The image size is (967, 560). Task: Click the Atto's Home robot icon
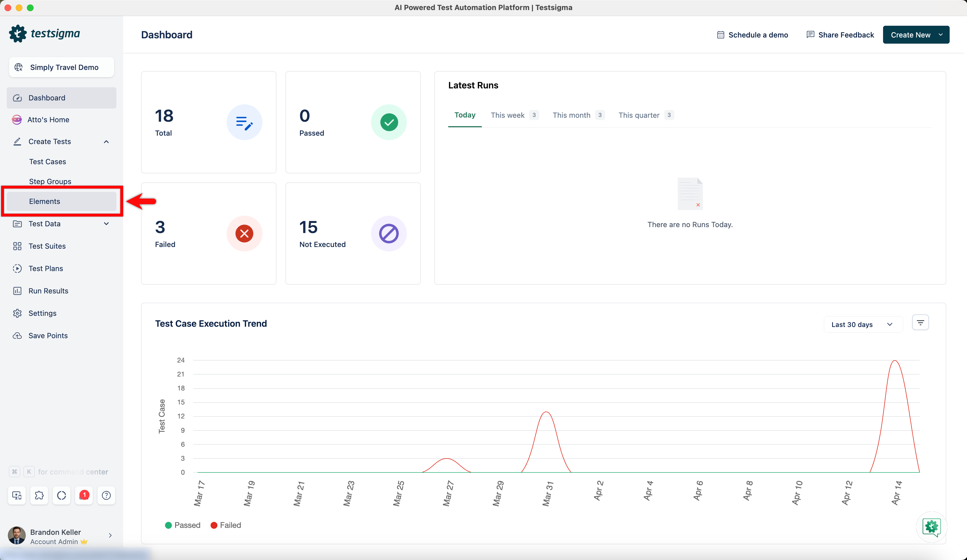[17, 120]
